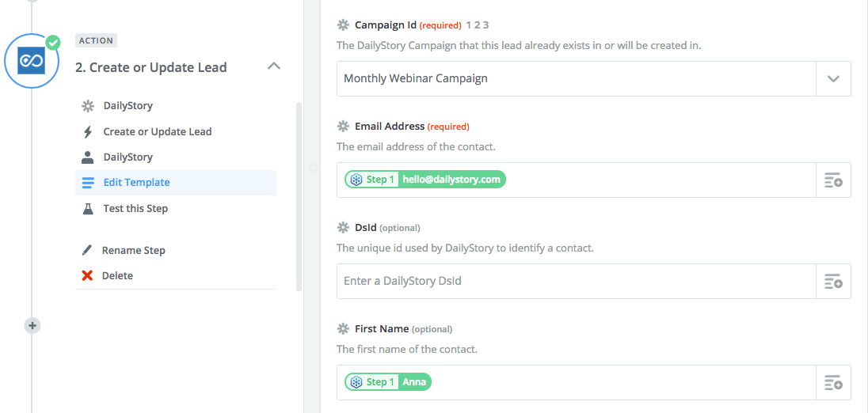Click the plus icon to add step
The height and width of the screenshot is (413, 868).
point(32,326)
